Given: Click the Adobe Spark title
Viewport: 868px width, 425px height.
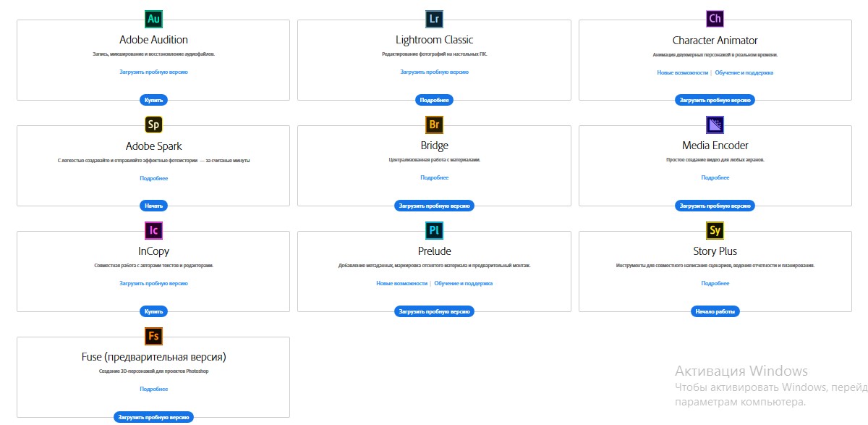Looking at the screenshot, I should [153, 146].
